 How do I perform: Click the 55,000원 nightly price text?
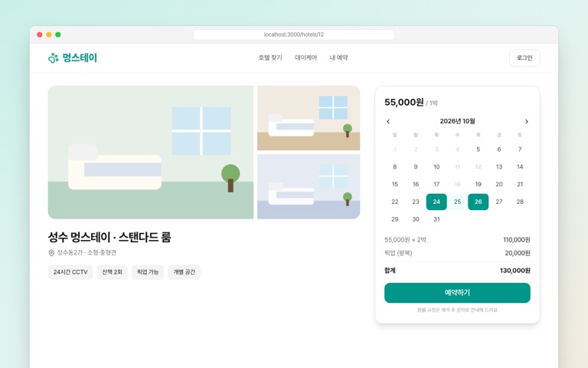[404, 102]
